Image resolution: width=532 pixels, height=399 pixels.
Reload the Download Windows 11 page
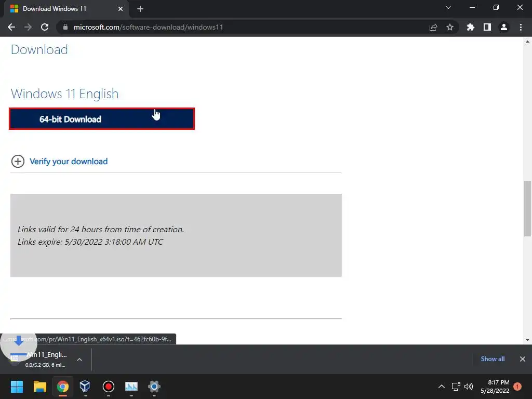(45, 27)
